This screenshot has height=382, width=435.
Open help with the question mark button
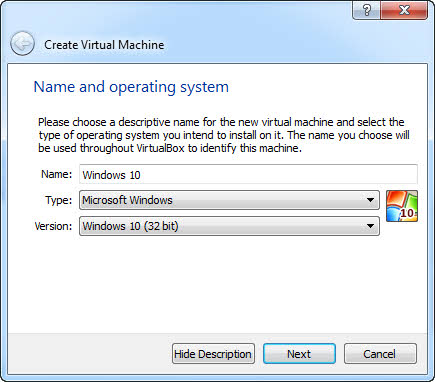[x=366, y=10]
